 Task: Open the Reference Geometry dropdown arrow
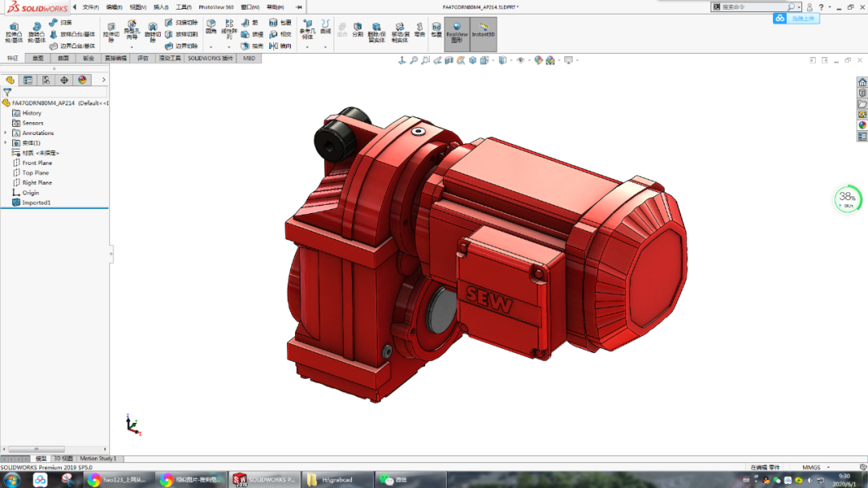point(307,47)
